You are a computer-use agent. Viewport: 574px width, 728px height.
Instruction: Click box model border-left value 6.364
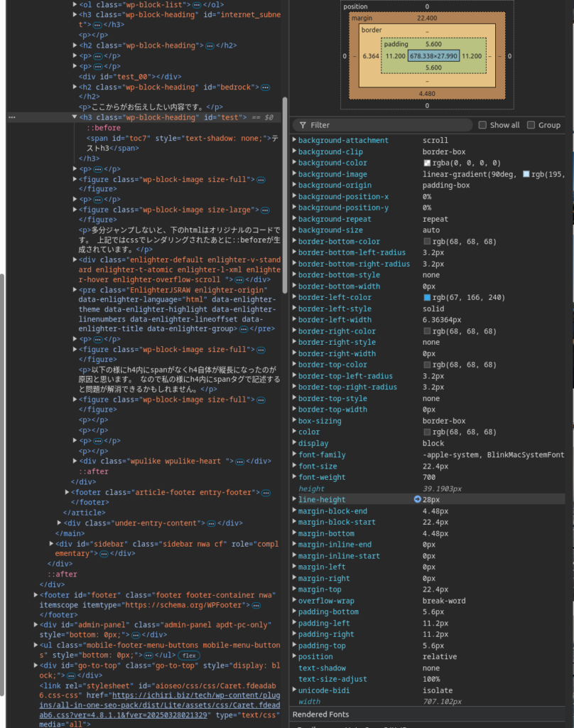[371, 56]
